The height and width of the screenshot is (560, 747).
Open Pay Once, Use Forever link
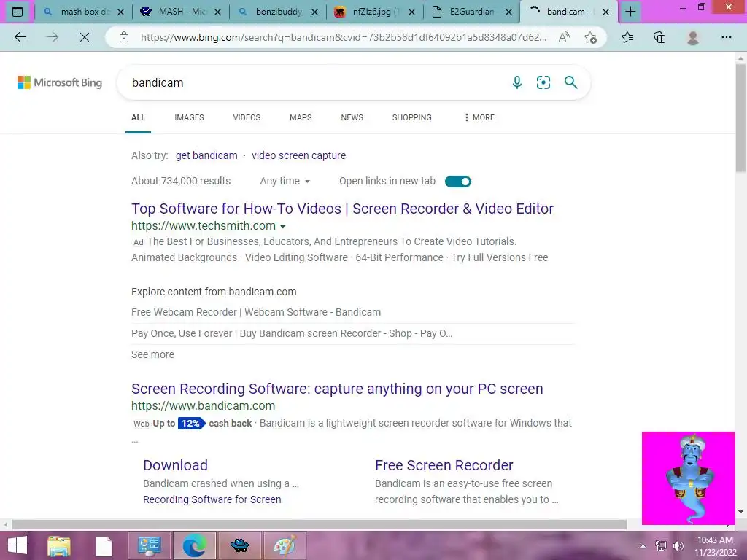(292, 333)
